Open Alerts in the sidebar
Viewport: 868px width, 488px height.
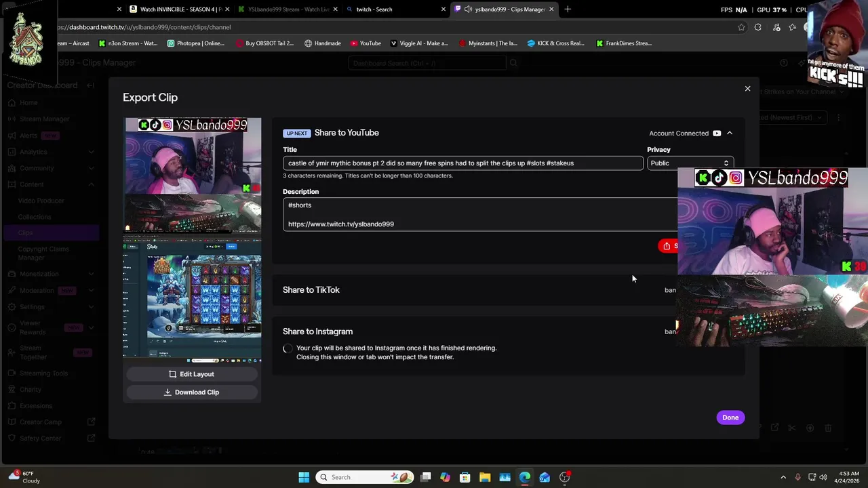pyautogui.click(x=28, y=136)
